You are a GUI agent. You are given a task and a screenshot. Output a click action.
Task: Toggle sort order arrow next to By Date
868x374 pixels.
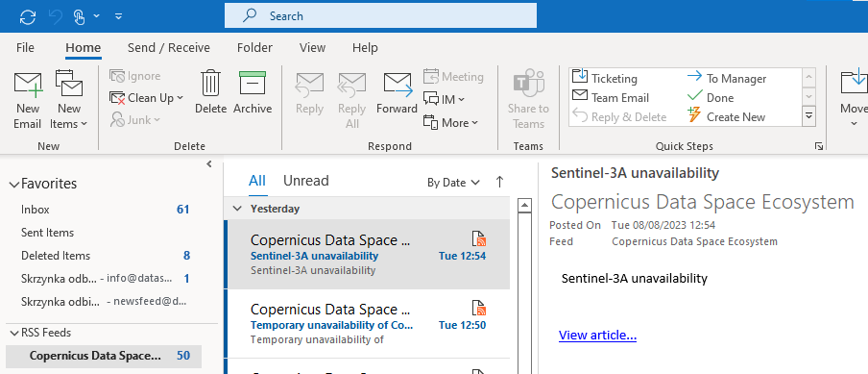click(499, 182)
